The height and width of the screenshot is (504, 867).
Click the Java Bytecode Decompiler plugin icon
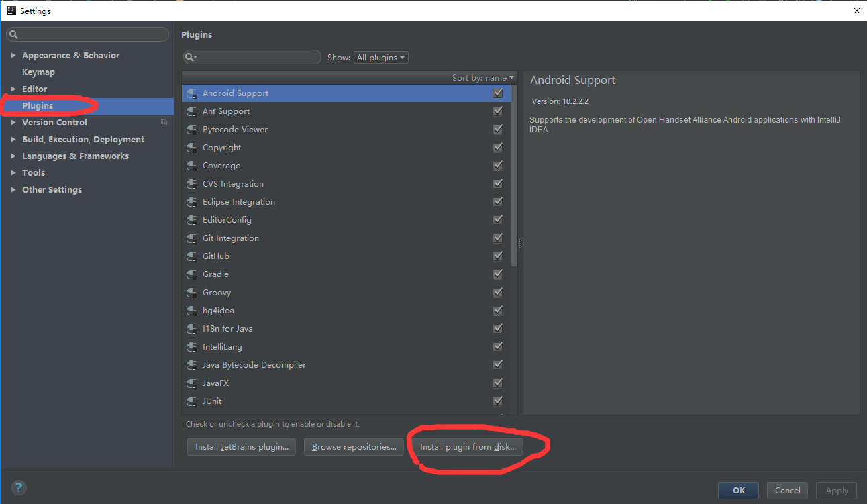pyautogui.click(x=191, y=365)
